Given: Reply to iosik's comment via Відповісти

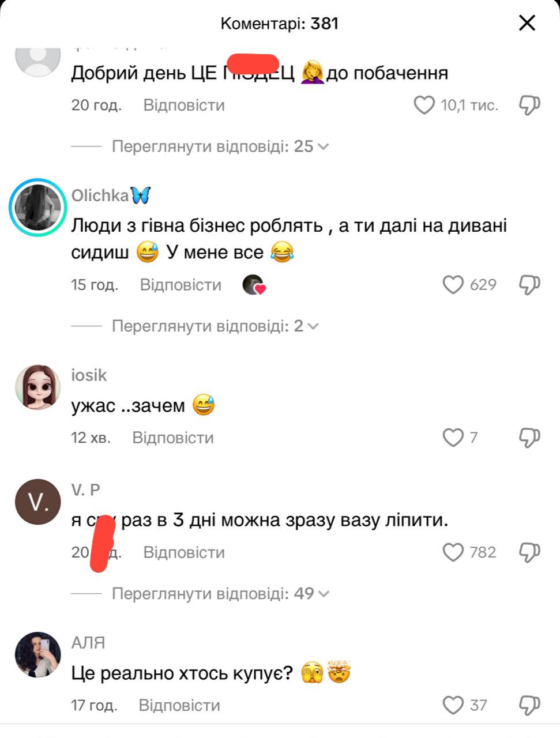Looking at the screenshot, I should pyautogui.click(x=173, y=438).
